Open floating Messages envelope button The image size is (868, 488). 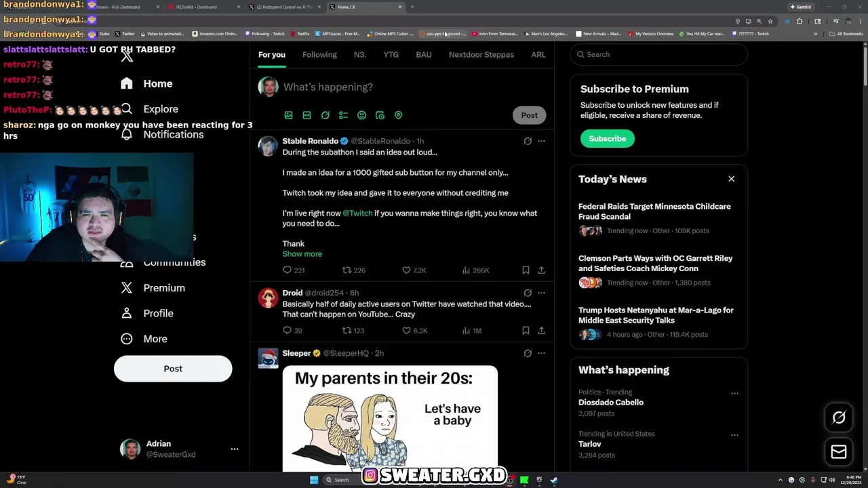839,452
